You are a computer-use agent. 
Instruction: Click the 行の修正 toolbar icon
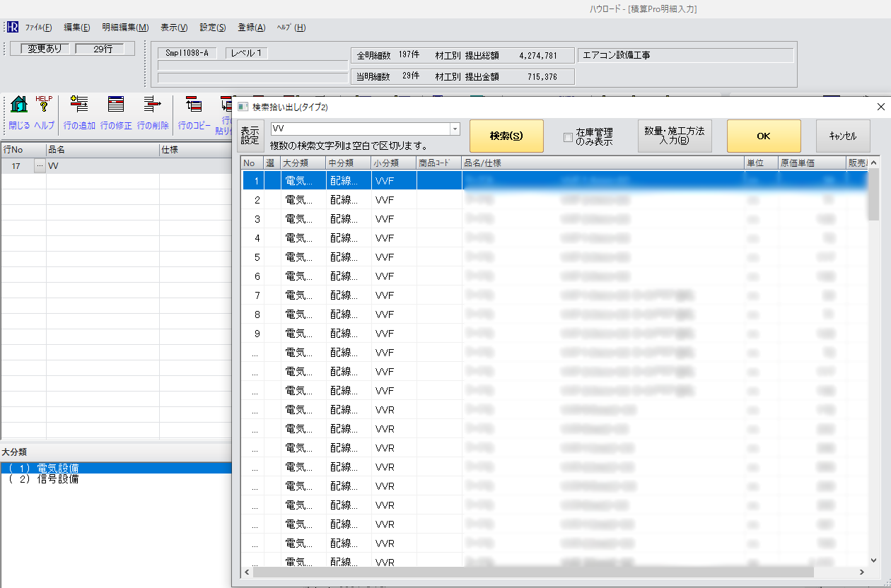116,105
